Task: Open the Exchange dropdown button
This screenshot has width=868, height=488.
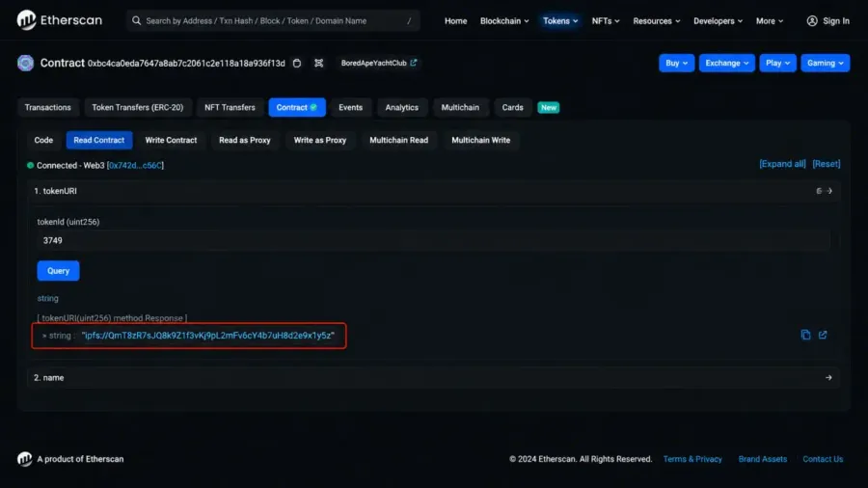Action: (727, 63)
